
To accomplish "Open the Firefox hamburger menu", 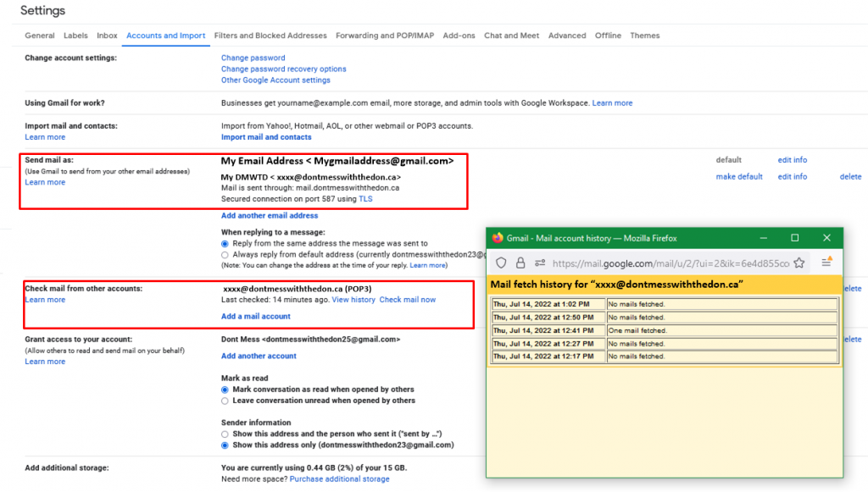I will pos(826,262).
